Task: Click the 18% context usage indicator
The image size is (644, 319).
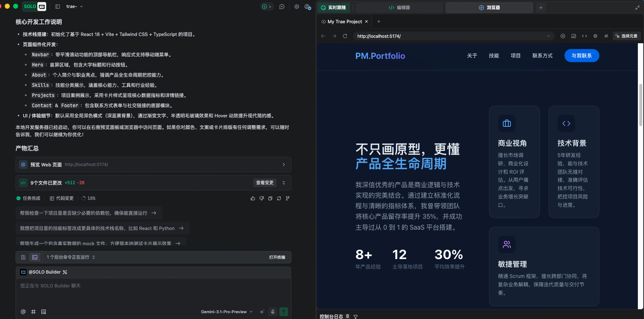Action: [x=89, y=198]
